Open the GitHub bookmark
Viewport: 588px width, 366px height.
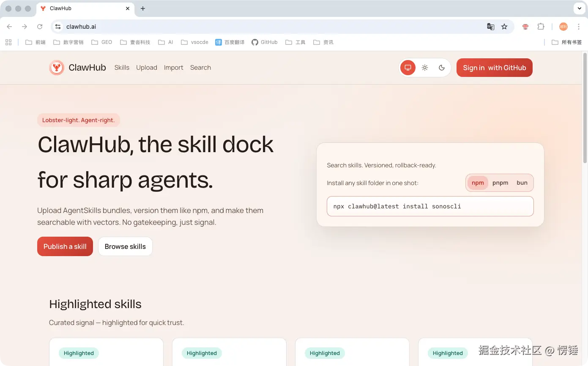coord(265,42)
